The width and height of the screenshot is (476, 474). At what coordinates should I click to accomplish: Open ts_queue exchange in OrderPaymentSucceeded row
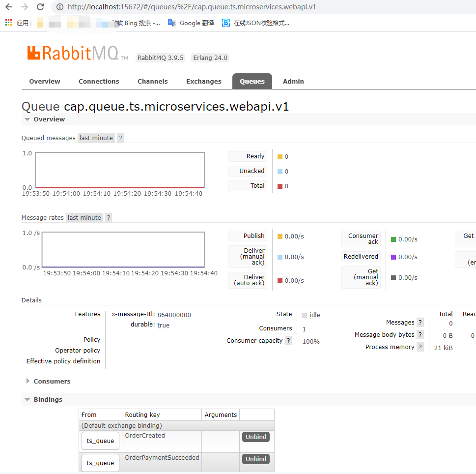point(100,463)
